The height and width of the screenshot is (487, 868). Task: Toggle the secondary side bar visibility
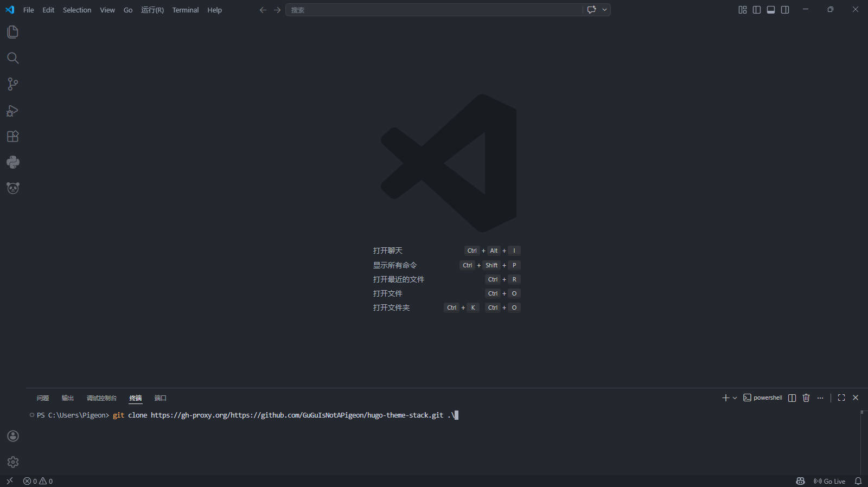coord(785,10)
